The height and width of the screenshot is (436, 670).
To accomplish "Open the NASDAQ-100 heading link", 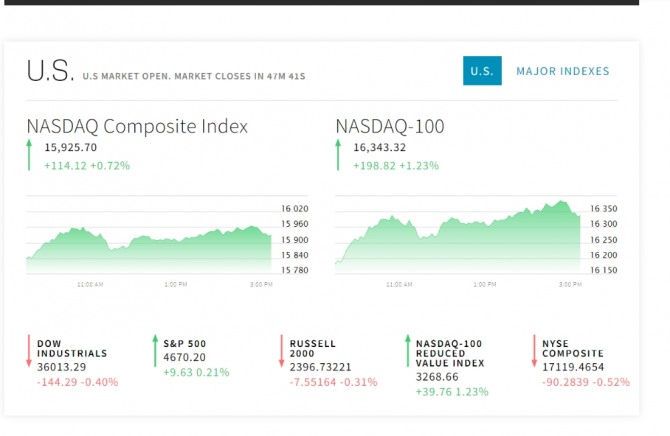I will click(x=390, y=127).
